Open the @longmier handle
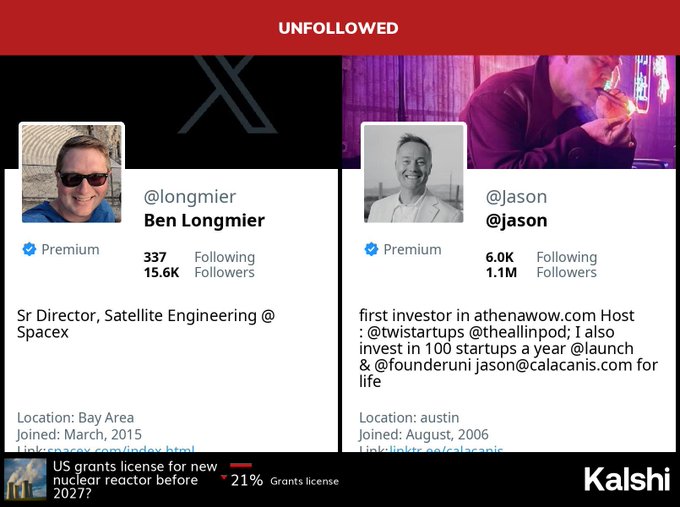Image resolution: width=680 pixels, height=507 pixels. pos(190,197)
